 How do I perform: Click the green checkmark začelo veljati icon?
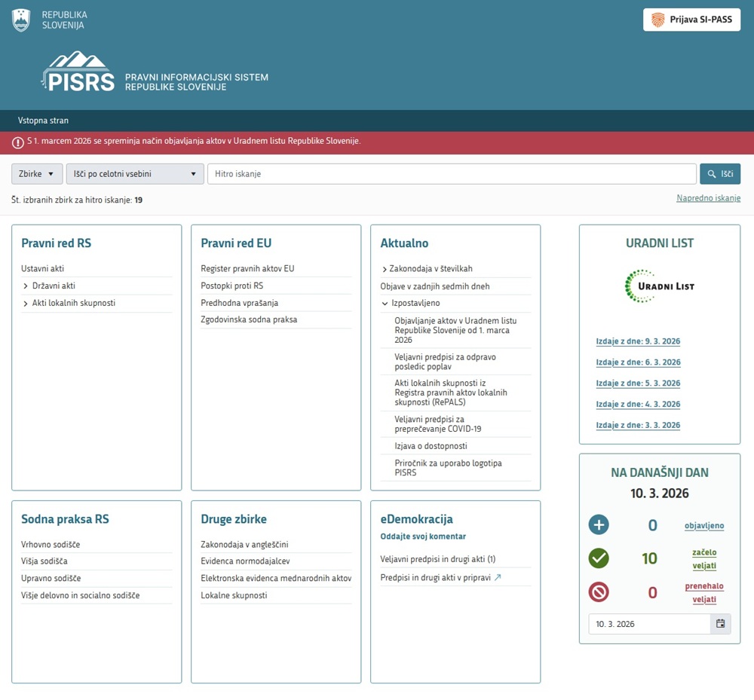point(598,558)
